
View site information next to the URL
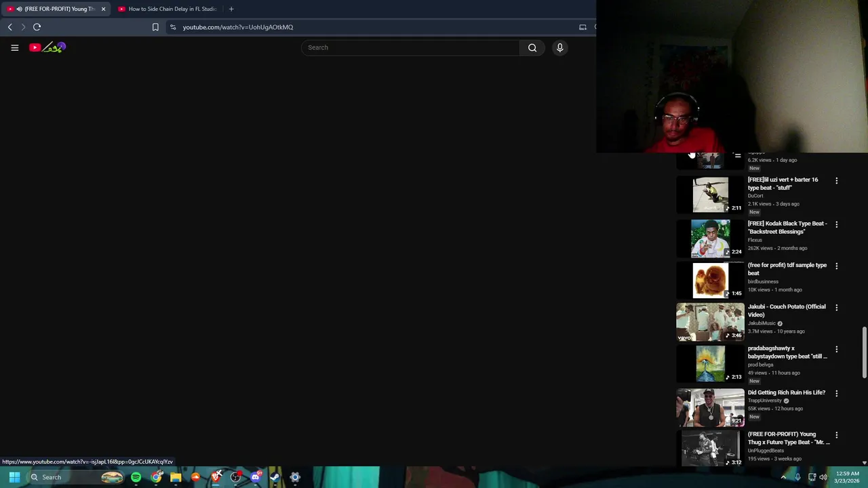click(173, 27)
